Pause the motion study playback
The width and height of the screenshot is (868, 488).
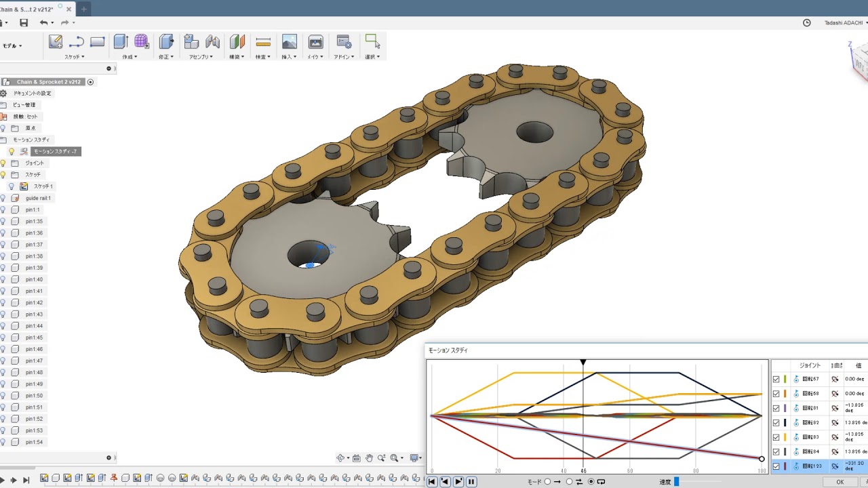(x=471, y=482)
